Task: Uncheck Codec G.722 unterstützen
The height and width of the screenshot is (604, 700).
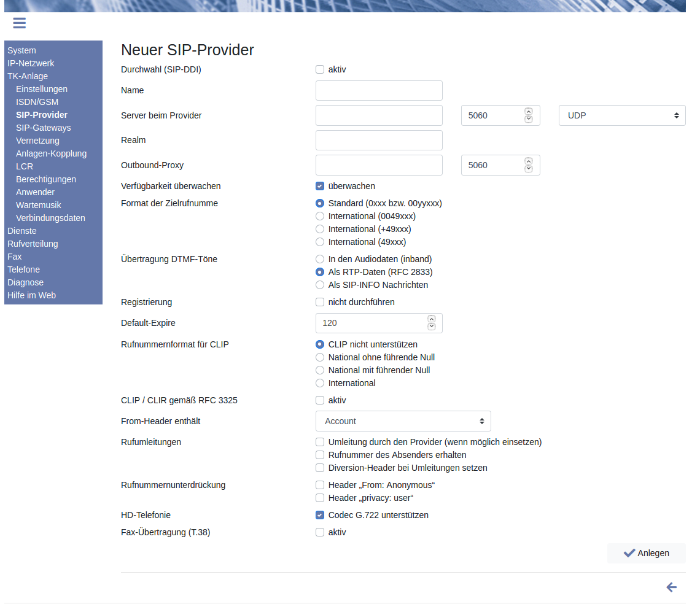Action: (320, 515)
